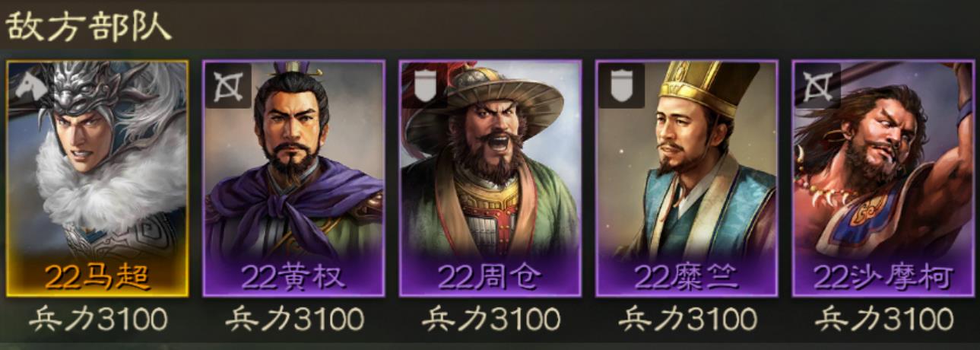Select the 黄权 general portrait

pyautogui.click(x=293, y=178)
